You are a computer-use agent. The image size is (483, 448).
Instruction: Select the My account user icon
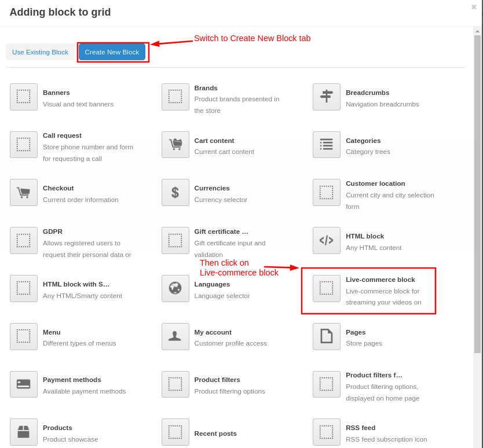(175, 336)
